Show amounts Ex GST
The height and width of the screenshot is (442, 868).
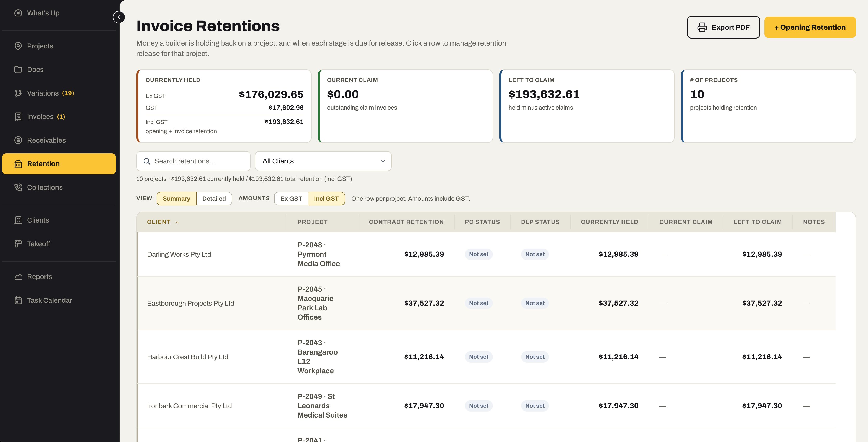[x=291, y=198]
